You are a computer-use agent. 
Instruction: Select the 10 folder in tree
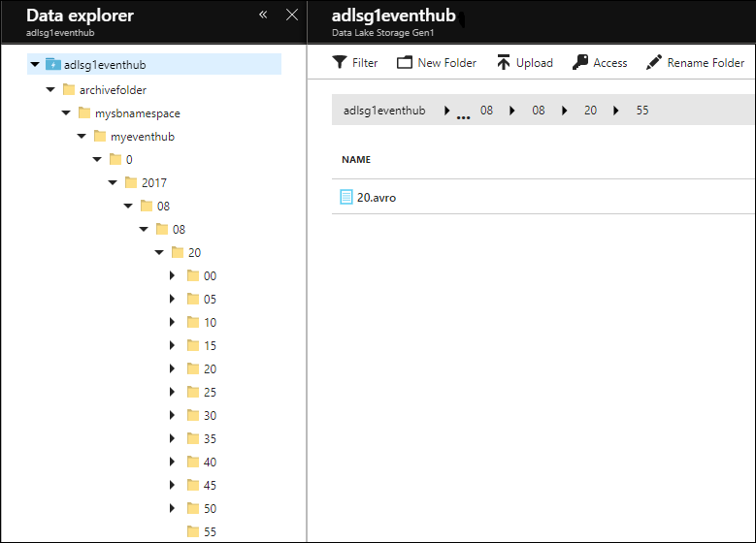210,322
